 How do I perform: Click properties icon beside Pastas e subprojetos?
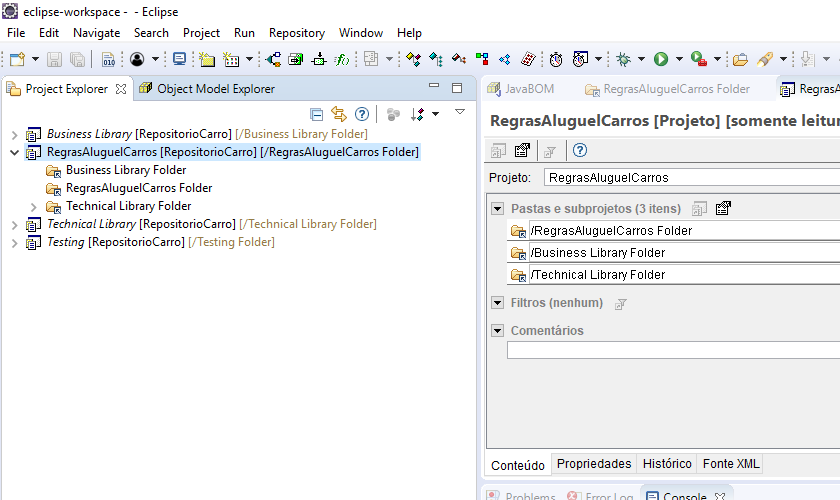point(723,208)
